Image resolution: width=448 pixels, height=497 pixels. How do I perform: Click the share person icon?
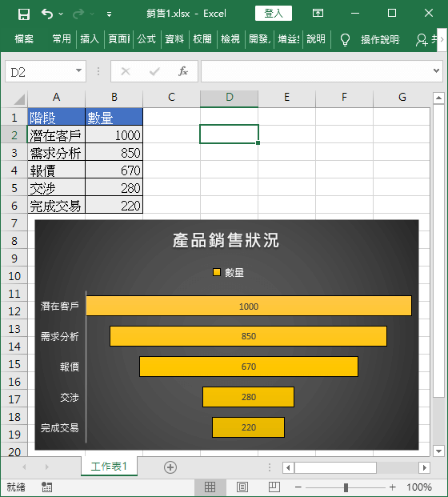(x=422, y=40)
